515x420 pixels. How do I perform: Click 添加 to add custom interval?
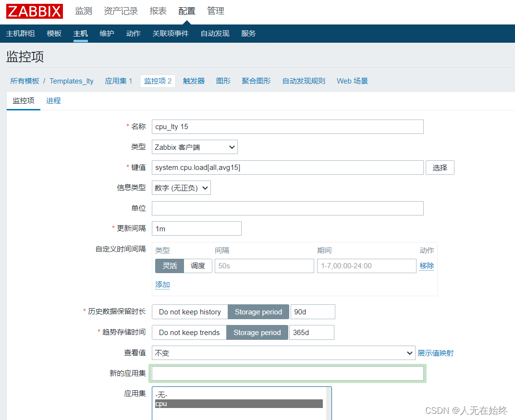pyautogui.click(x=162, y=285)
